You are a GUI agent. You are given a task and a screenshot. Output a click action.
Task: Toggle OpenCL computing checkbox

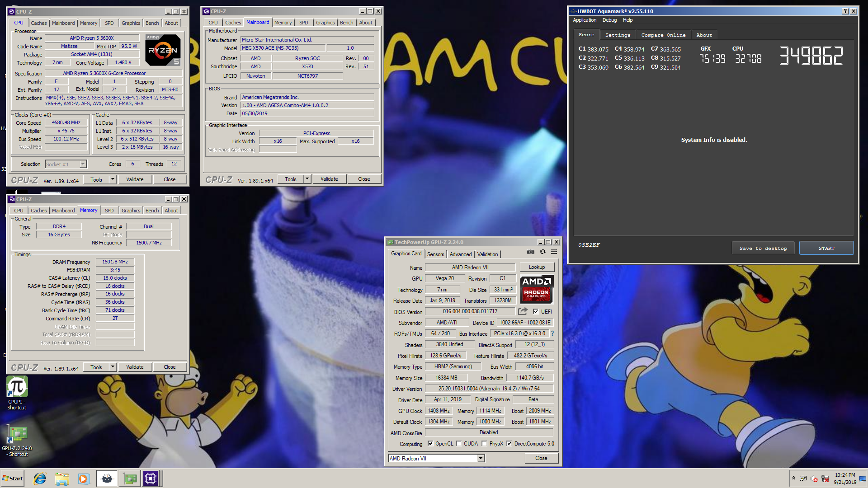pos(430,444)
